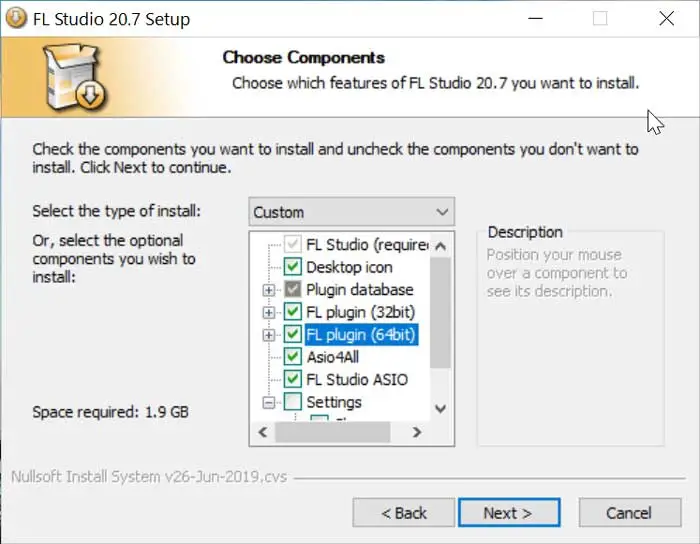The image size is (700, 544).
Task: Disable the FL Studio ASIO component
Action: click(293, 379)
